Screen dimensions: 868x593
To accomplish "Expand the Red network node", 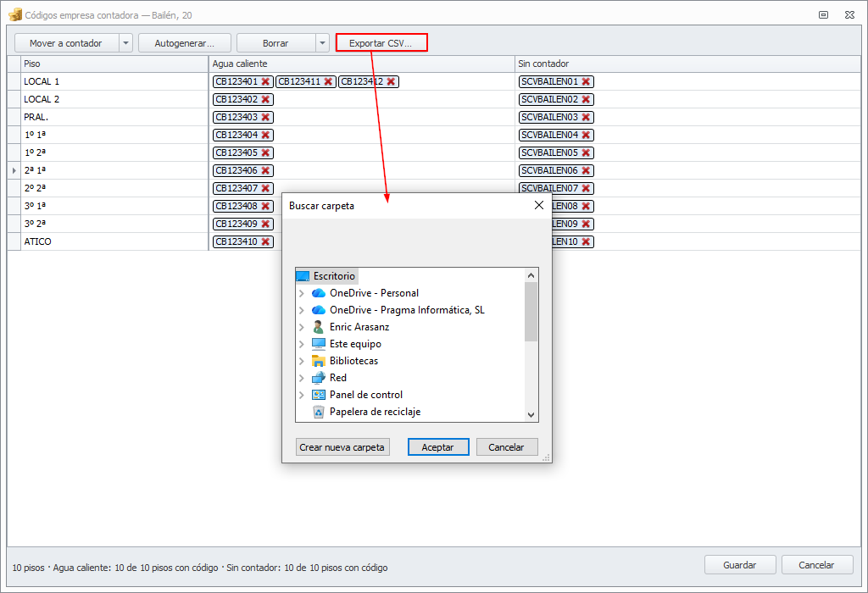I will [302, 378].
